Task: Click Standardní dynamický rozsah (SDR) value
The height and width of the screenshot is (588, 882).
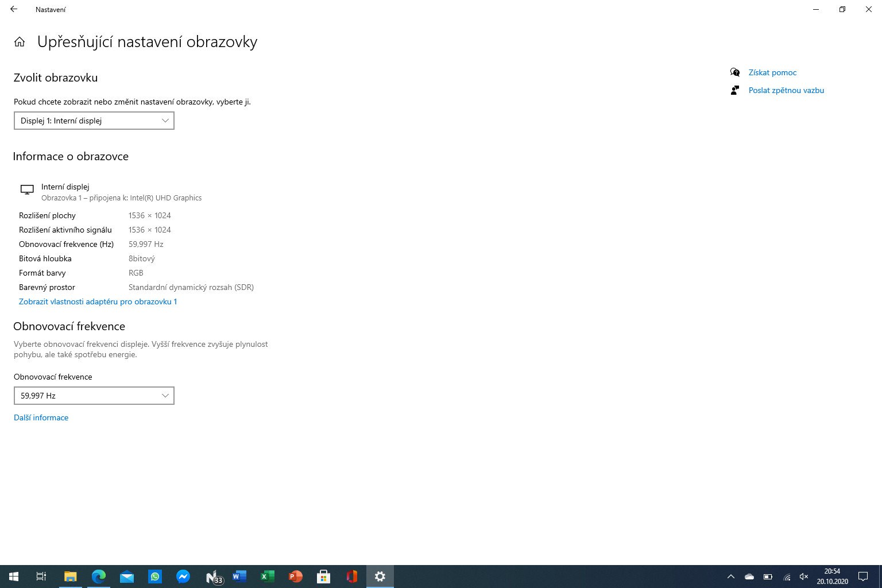Action: [191, 287]
